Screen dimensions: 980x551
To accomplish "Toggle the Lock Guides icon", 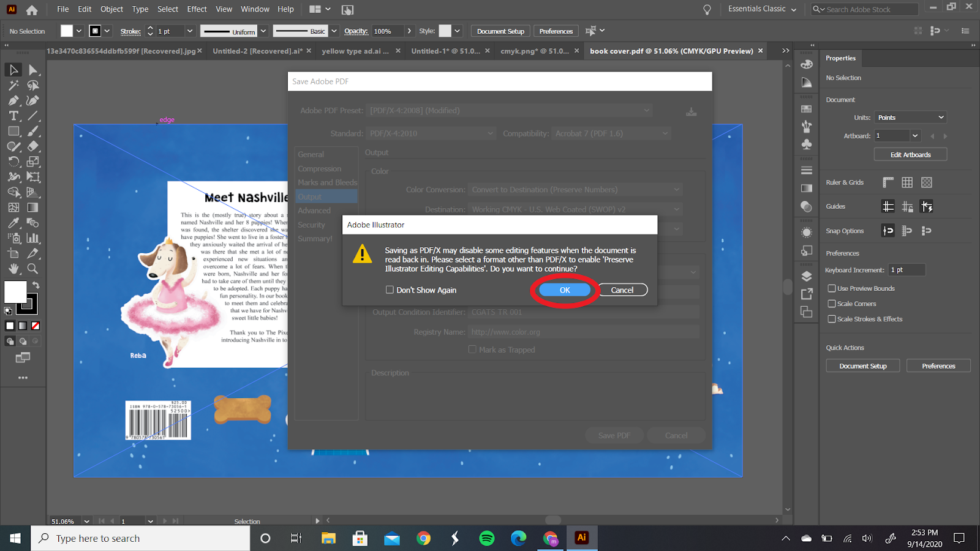I will (x=908, y=207).
